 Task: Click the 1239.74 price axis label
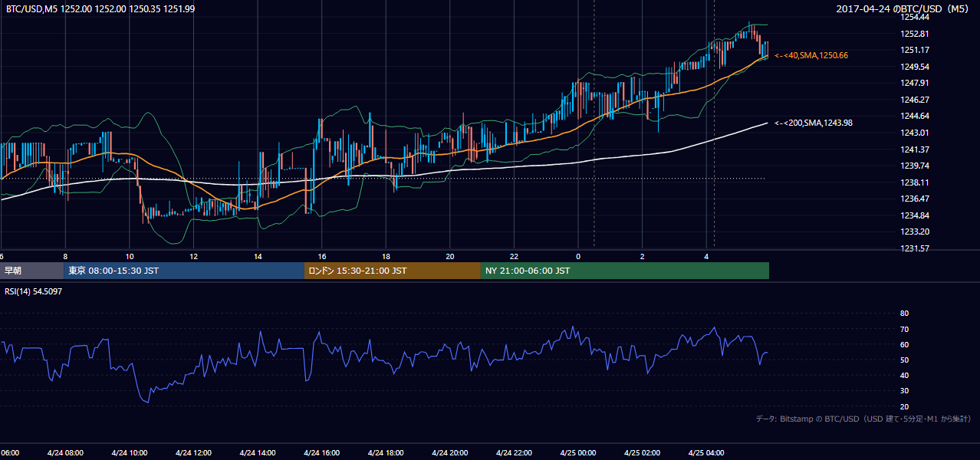[x=915, y=166]
